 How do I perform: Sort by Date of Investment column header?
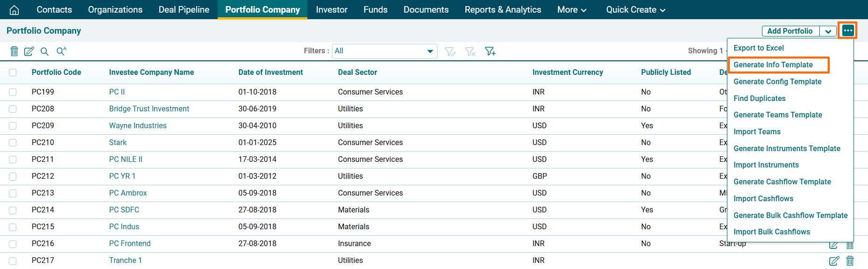coord(270,73)
